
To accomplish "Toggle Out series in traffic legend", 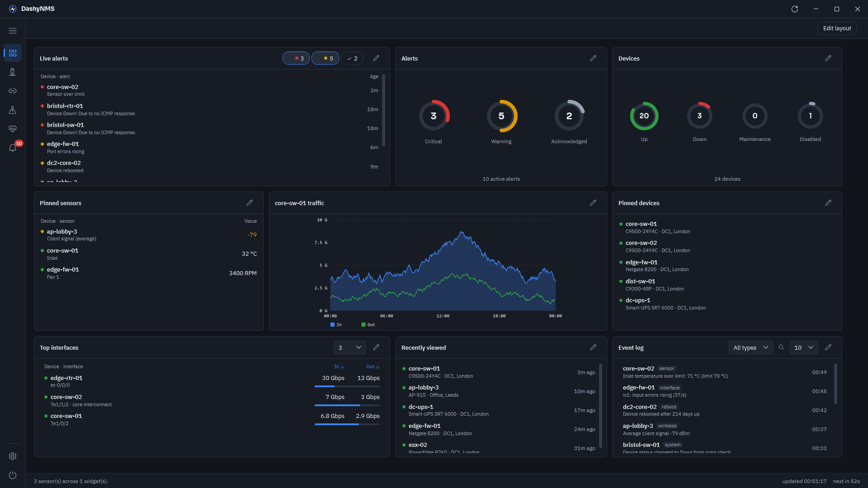I will tap(368, 325).
